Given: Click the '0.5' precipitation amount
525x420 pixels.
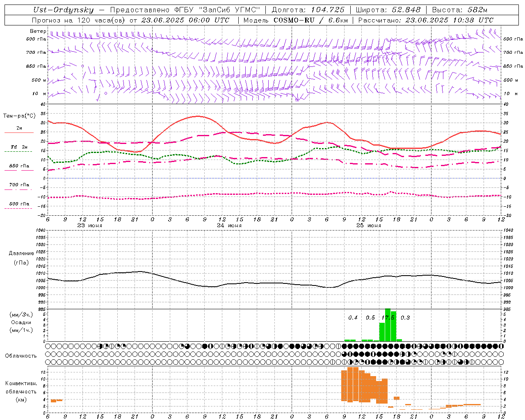Looking at the screenshot, I should coord(370,318).
